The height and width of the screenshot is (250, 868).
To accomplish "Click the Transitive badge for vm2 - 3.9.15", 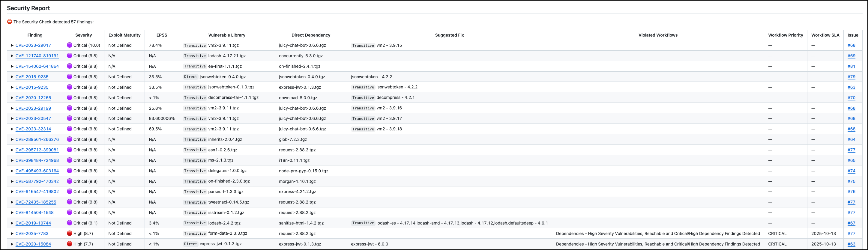I will 363,46.
